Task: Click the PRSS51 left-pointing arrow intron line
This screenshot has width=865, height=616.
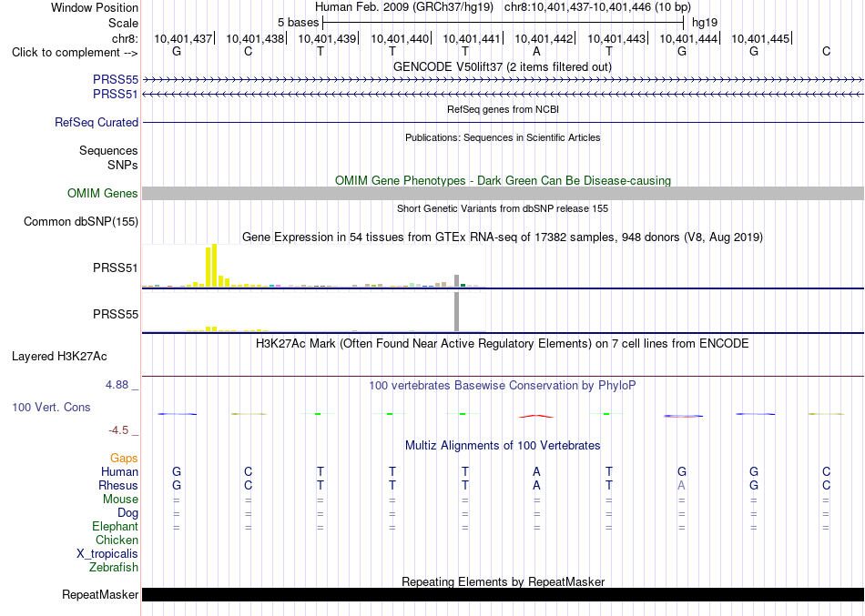Action: 503,95
